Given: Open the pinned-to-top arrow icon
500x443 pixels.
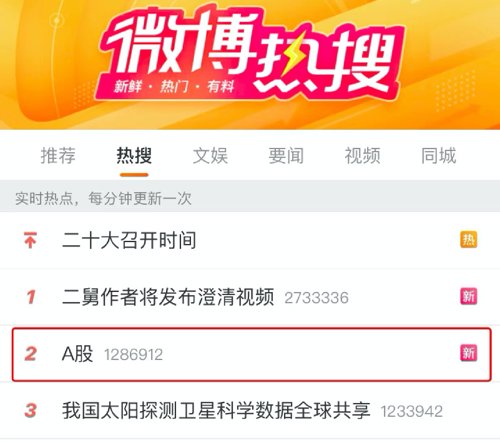Looking at the screenshot, I should pyautogui.click(x=30, y=240).
